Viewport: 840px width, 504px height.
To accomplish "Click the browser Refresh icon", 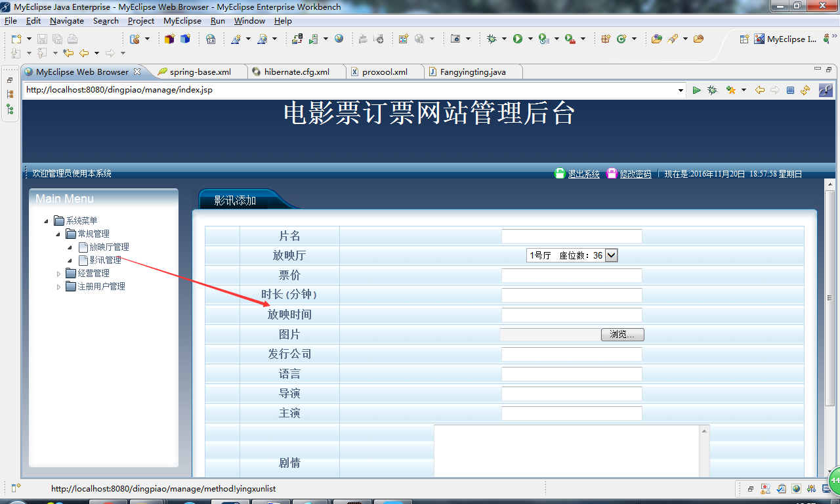I will 805,90.
